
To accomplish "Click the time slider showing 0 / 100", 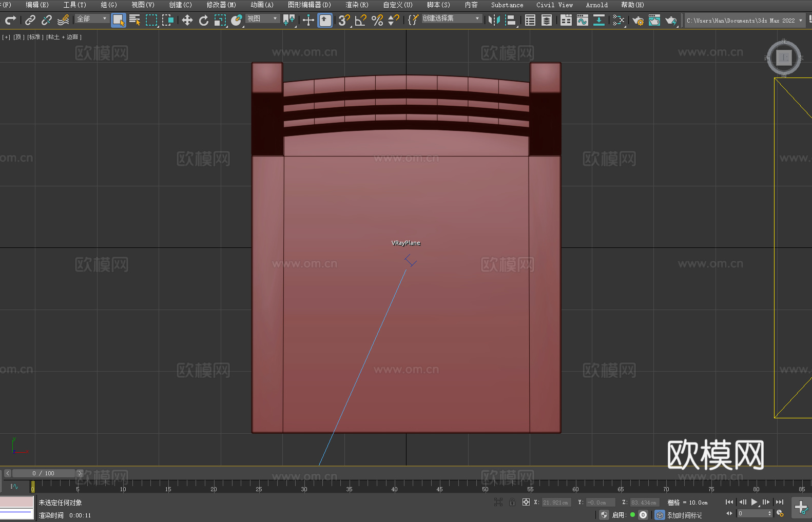I will point(44,473).
